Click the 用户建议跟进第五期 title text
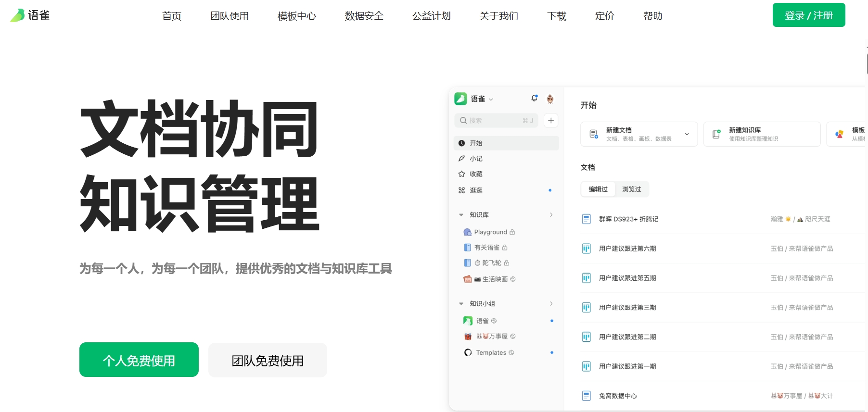 coord(627,278)
